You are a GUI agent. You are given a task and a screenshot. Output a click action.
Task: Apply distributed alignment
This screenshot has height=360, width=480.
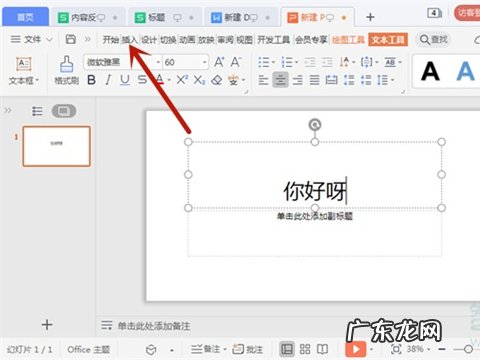point(332,80)
